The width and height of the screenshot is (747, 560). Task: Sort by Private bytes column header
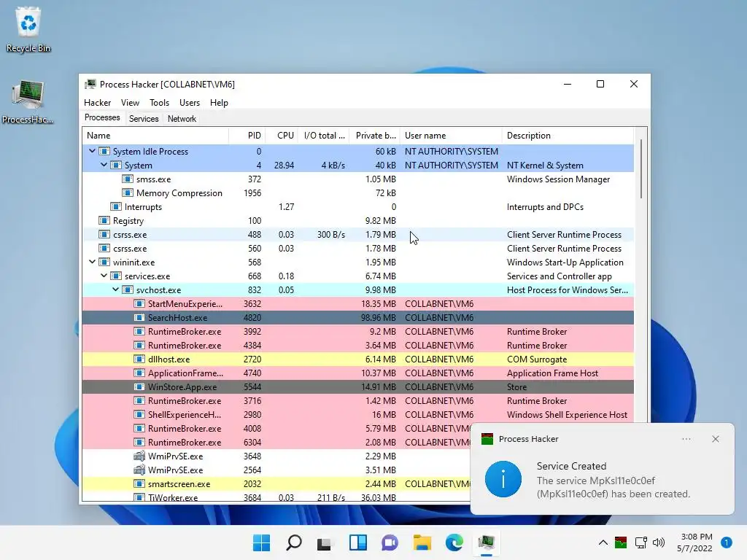(374, 136)
